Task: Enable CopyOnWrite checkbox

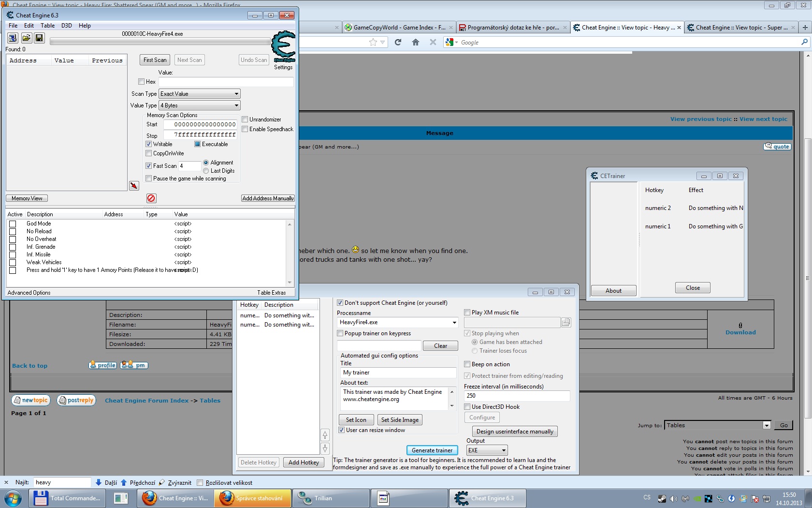Action: pos(149,153)
